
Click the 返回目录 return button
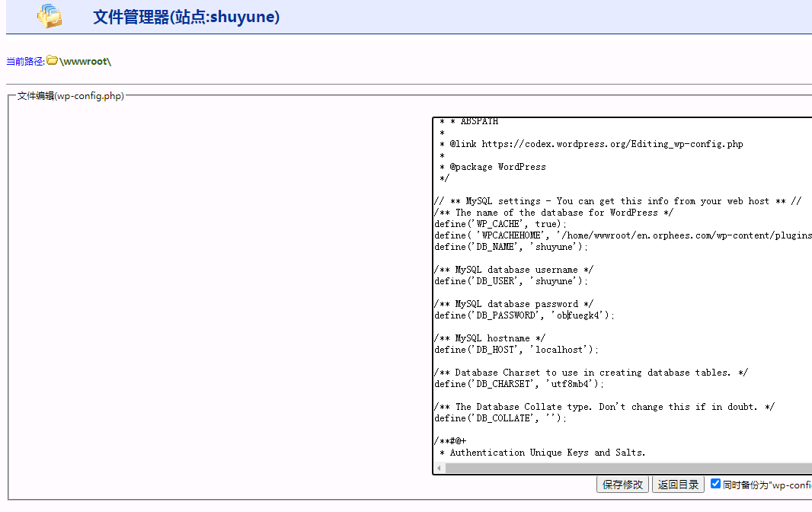click(x=678, y=485)
